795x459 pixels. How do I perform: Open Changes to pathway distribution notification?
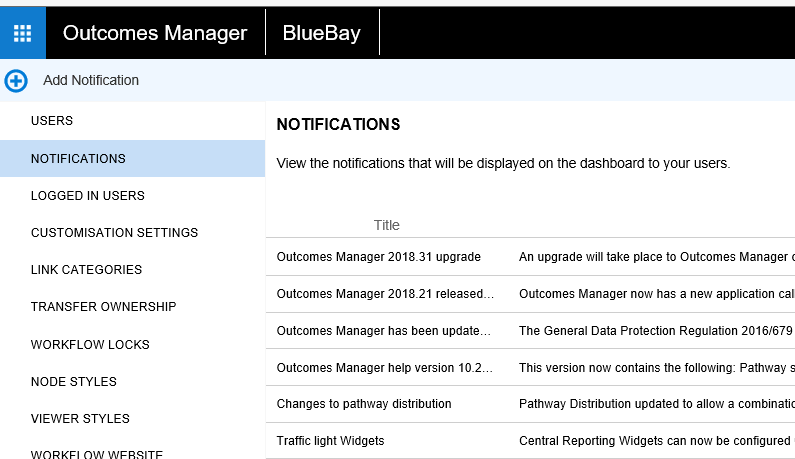[364, 404]
